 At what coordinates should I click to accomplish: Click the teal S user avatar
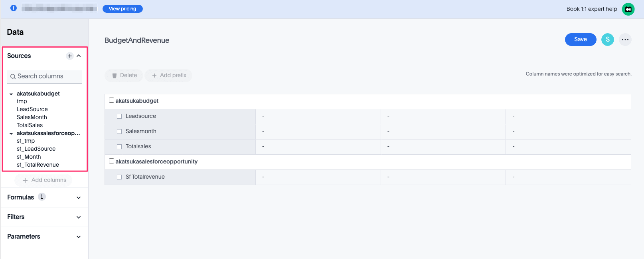coord(607,40)
